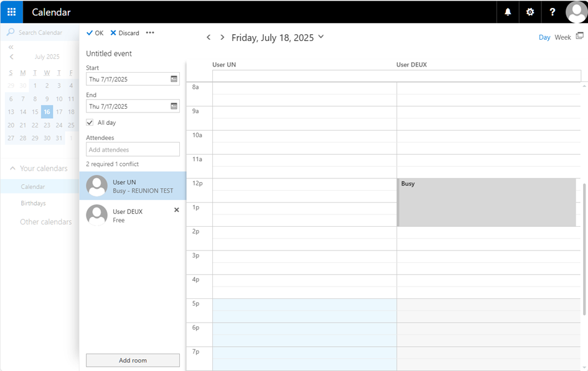This screenshot has width=588, height=371.
Task: Expand the Friday, July 18, 2025 date dropdown
Action: point(321,37)
